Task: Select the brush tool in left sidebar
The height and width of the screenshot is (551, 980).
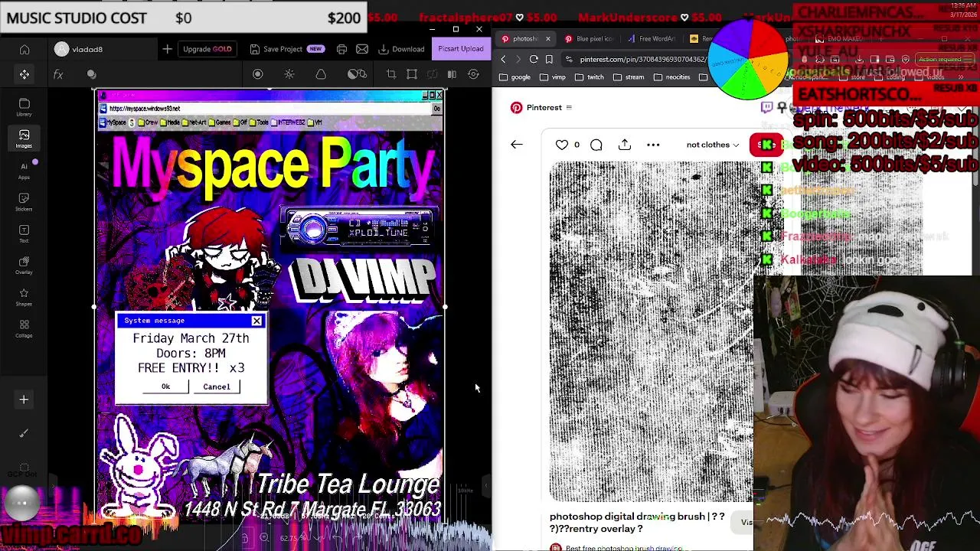Action: [x=24, y=433]
